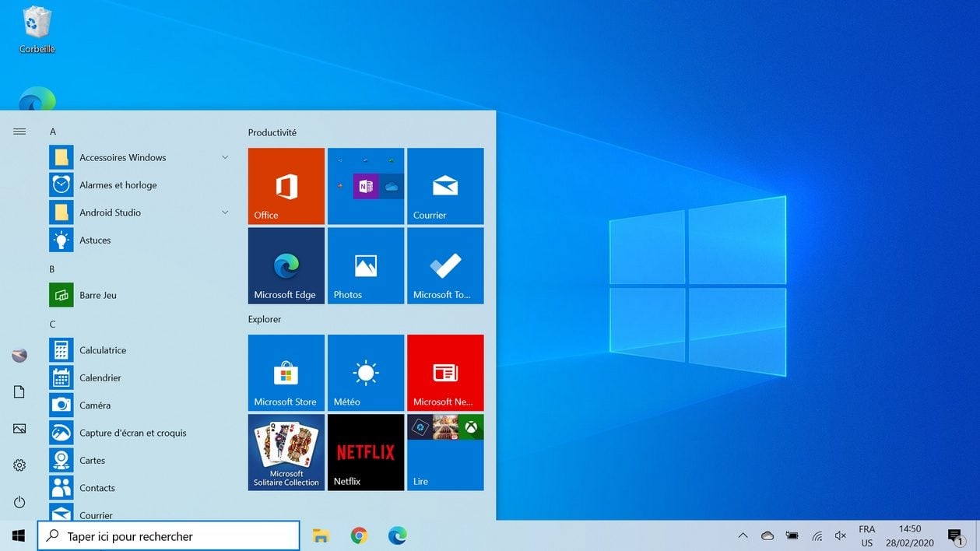The image size is (980, 551).
Task: Open the Photos tile
Action: tap(366, 265)
